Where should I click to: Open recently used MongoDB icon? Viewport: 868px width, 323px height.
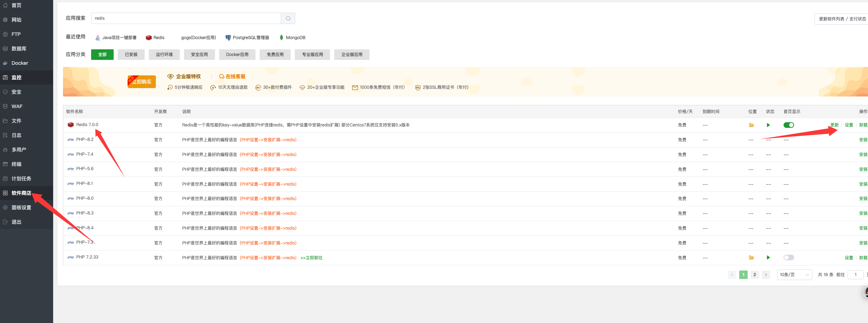[x=281, y=38]
